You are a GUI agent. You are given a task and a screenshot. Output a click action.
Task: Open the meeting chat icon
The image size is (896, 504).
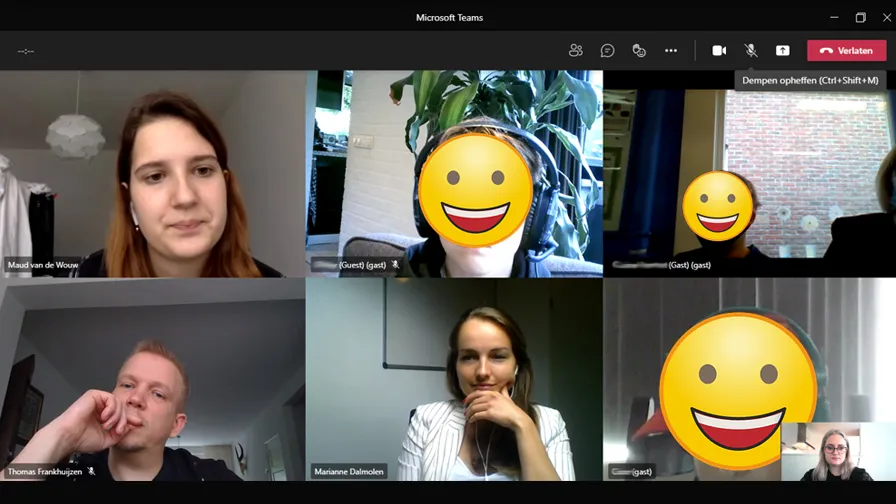[x=607, y=50]
